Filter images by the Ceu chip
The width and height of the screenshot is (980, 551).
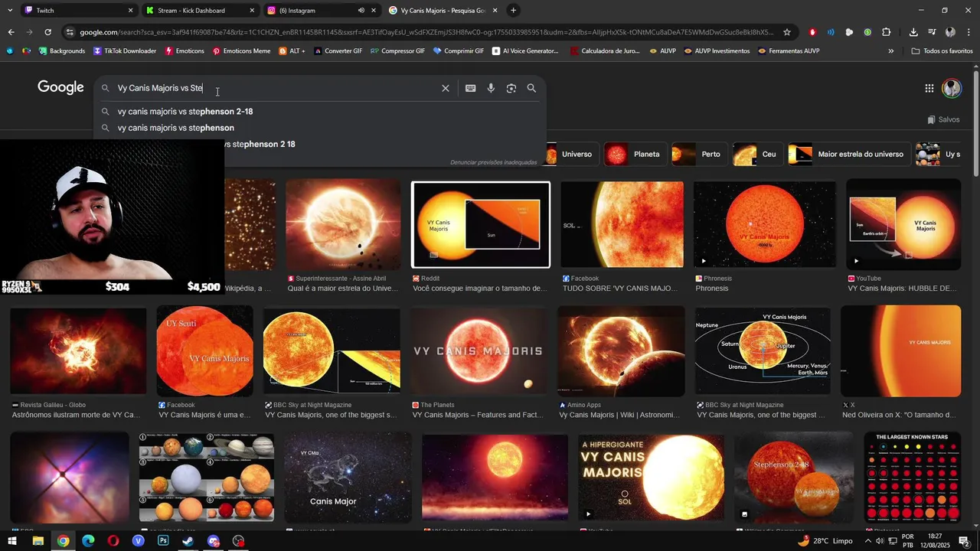coord(756,154)
